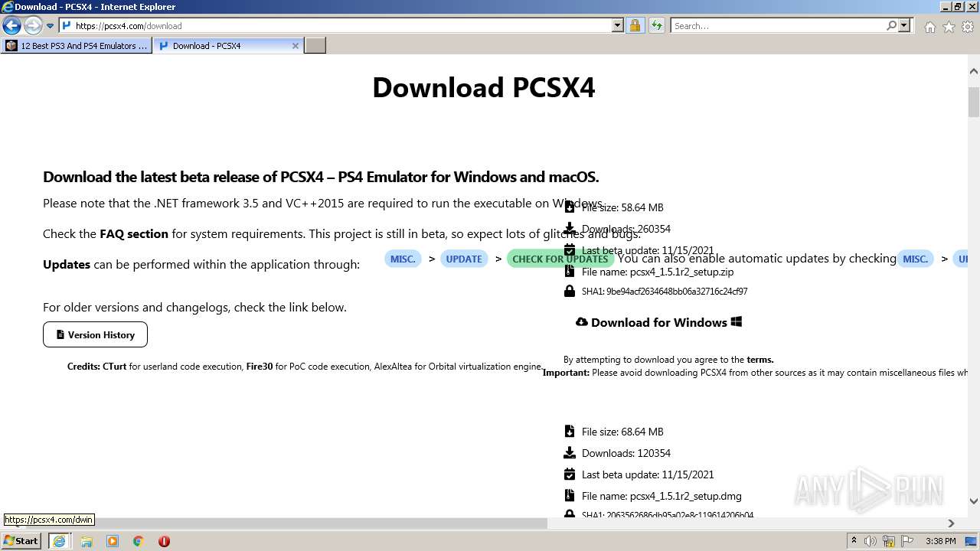Click the lock icon beside SHA1 9be94acf
Image resolution: width=980 pixels, height=551 pixels.
[569, 291]
